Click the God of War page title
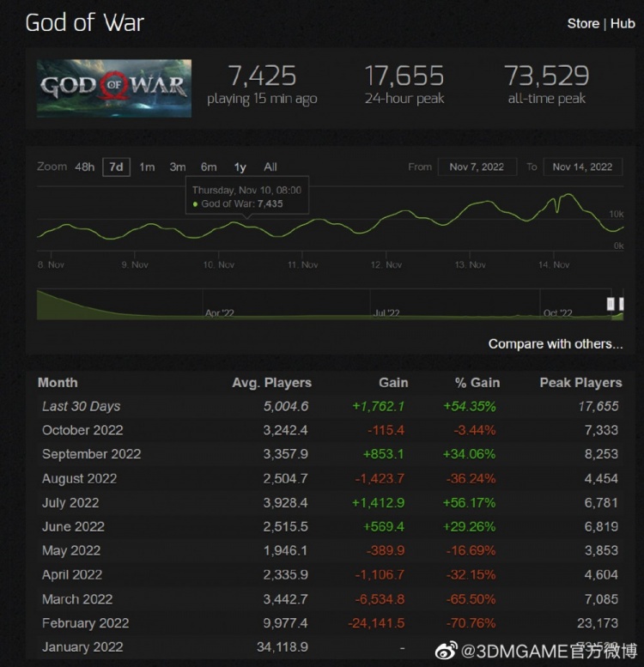The image size is (644, 667). [85, 22]
